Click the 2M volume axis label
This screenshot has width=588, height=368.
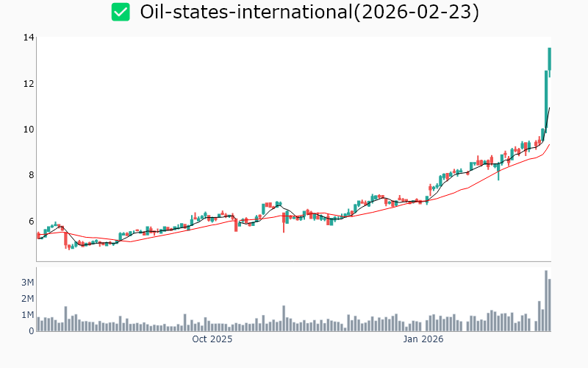[x=27, y=299]
